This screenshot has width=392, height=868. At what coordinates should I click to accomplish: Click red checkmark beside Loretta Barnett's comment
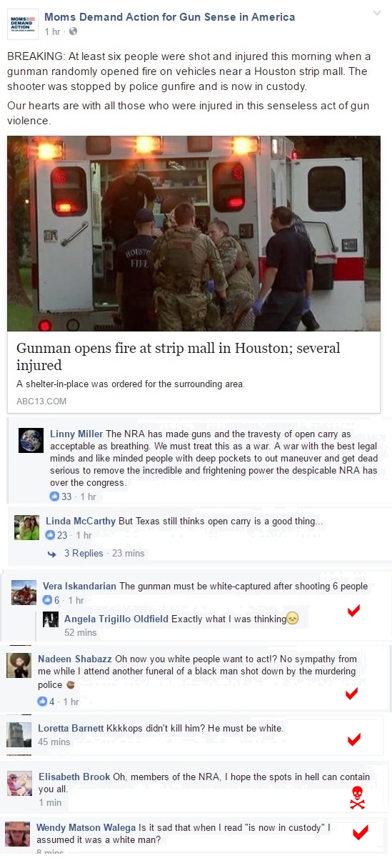[353, 739]
